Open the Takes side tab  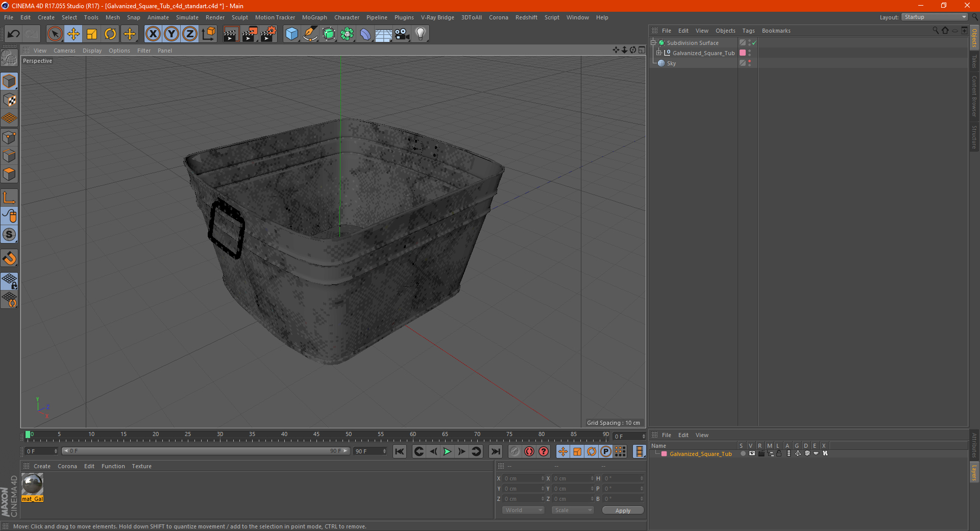[x=974, y=62]
